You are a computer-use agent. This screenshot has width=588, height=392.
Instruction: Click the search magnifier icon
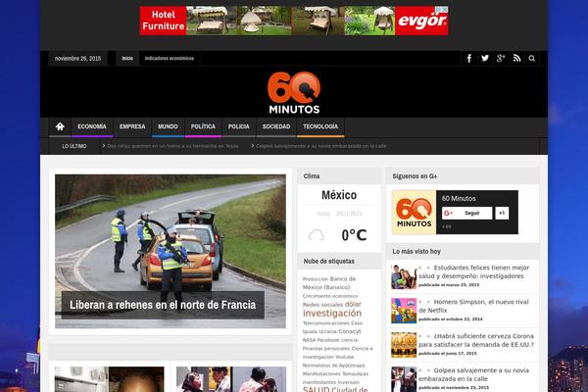pyautogui.click(x=532, y=59)
